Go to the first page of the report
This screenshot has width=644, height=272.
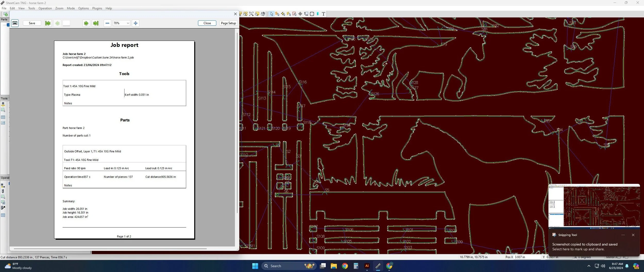click(x=48, y=23)
